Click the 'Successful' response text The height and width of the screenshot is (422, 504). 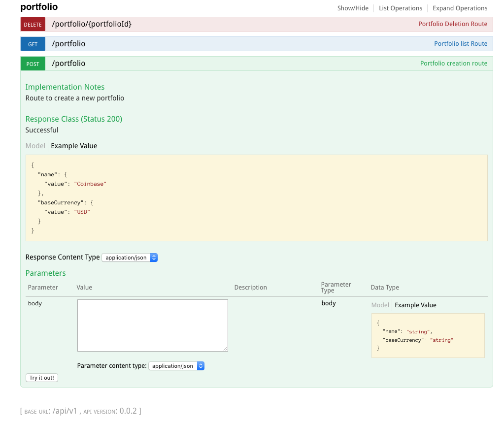(42, 130)
